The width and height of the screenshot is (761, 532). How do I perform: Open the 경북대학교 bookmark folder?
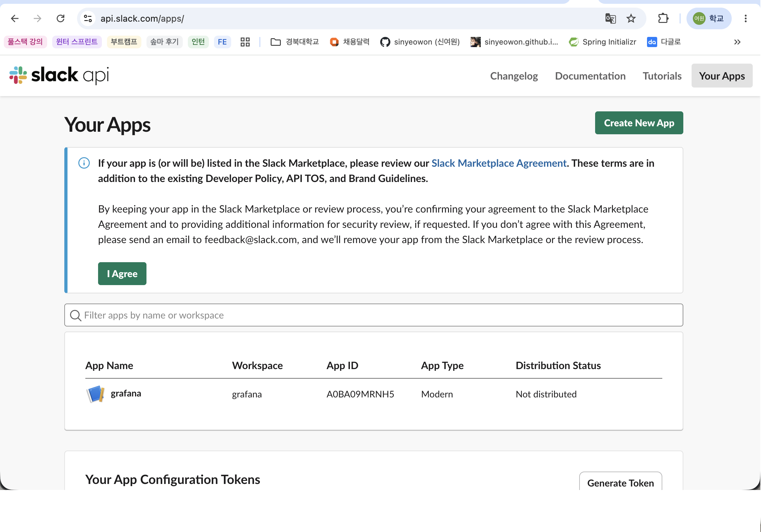click(x=295, y=42)
